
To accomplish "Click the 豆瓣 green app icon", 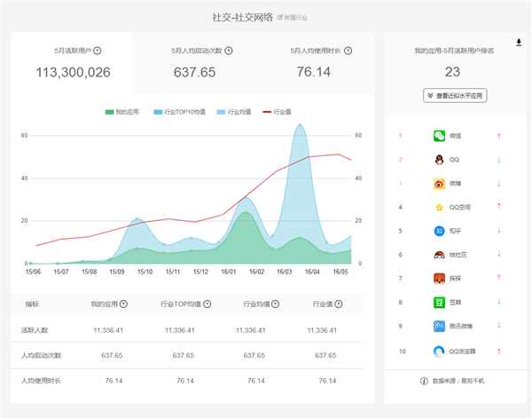I will (x=439, y=302).
